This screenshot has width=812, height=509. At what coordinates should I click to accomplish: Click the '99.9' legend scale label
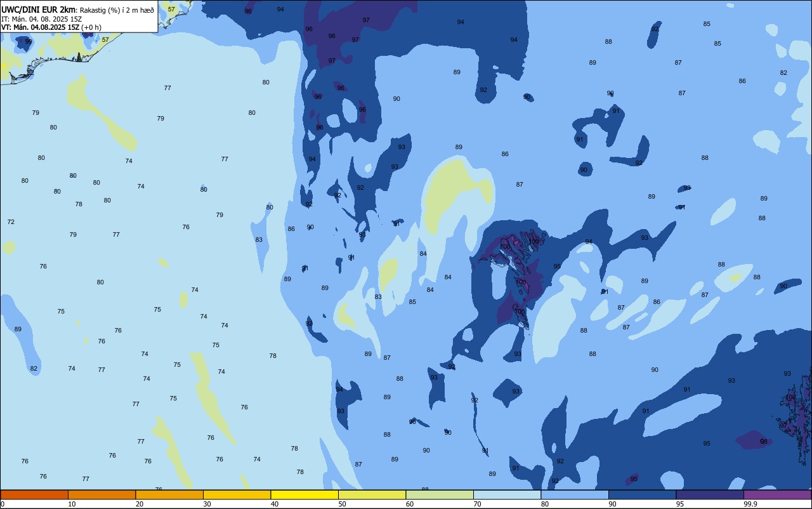pyautogui.click(x=750, y=504)
